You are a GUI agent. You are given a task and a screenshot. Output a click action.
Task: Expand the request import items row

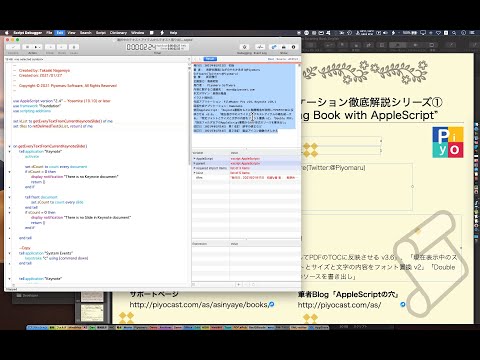[x=194, y=168]
